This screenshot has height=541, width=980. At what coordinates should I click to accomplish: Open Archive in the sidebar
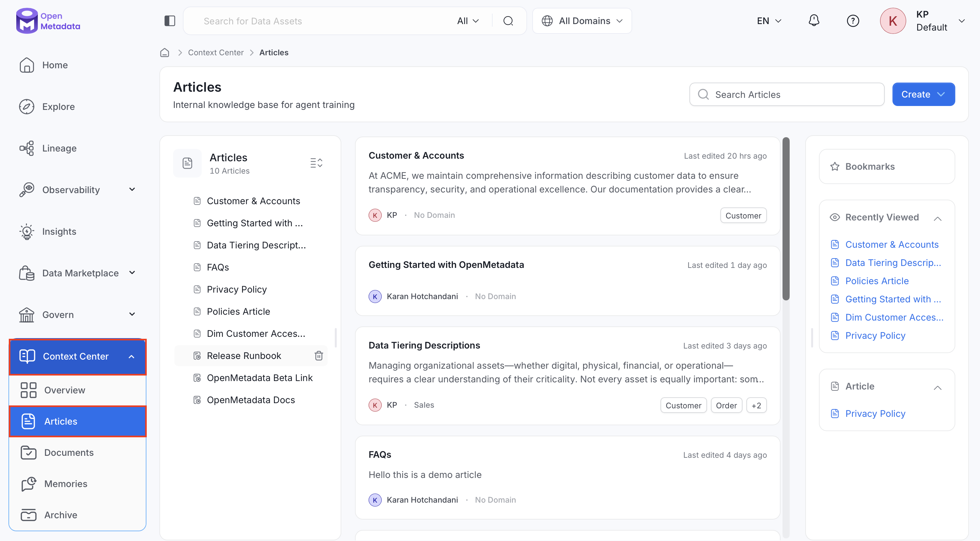(77, 515)
